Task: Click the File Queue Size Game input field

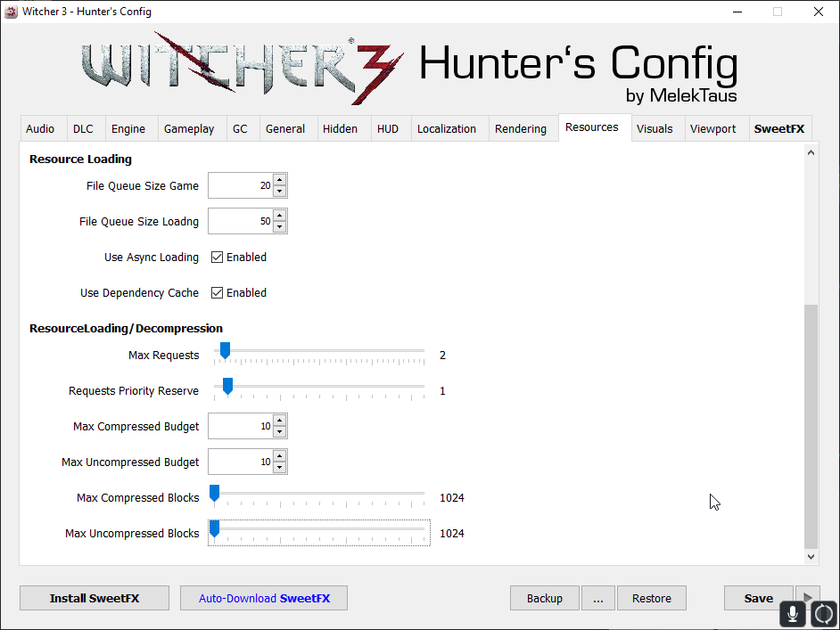Action: (240, 186)
